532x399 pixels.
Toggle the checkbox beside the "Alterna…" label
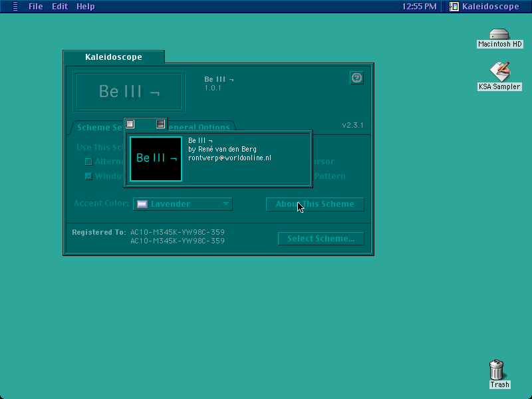point(88,162)
